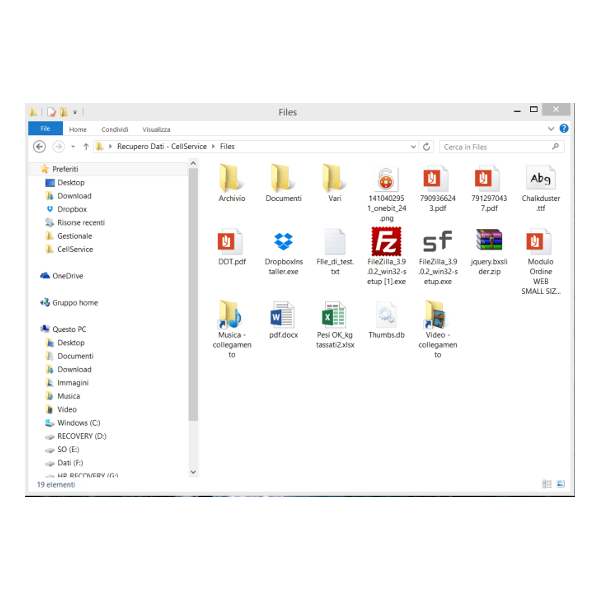
Task: Select the pdf.docx Word file
Action: (x=283, y=321)
